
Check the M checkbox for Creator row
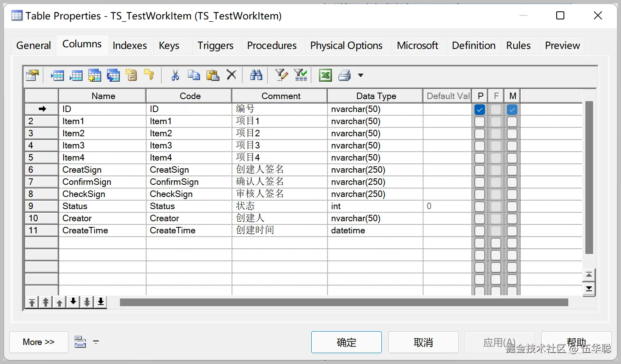coord(512,219)
